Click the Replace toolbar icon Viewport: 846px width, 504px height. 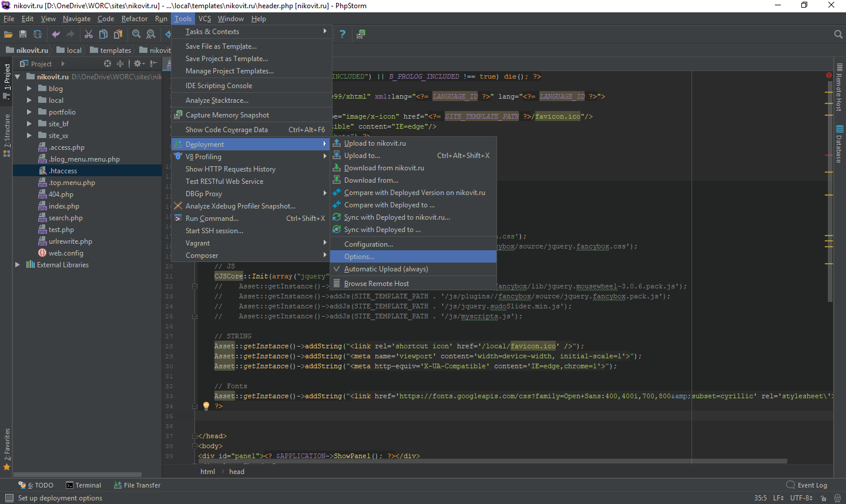(151, 34)
